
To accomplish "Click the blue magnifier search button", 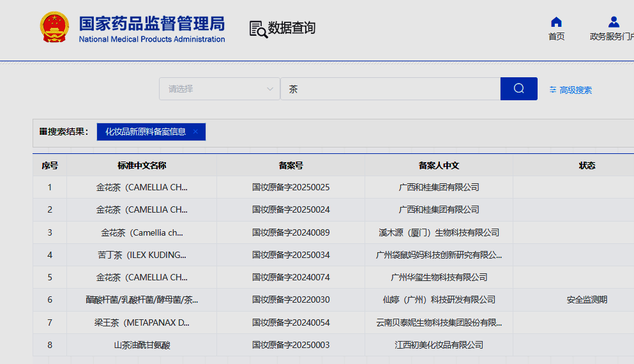I will pyautogui.click(x=519, y=89).
